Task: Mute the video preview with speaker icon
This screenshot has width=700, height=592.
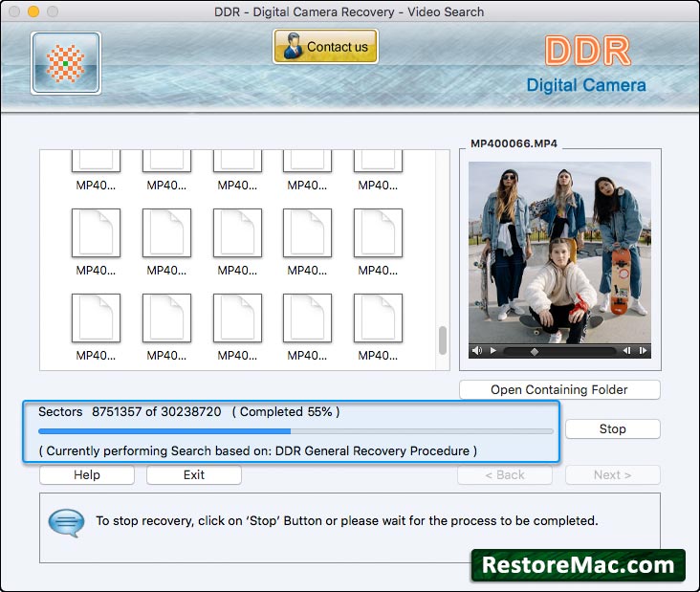Action: (x=477, y=350)
